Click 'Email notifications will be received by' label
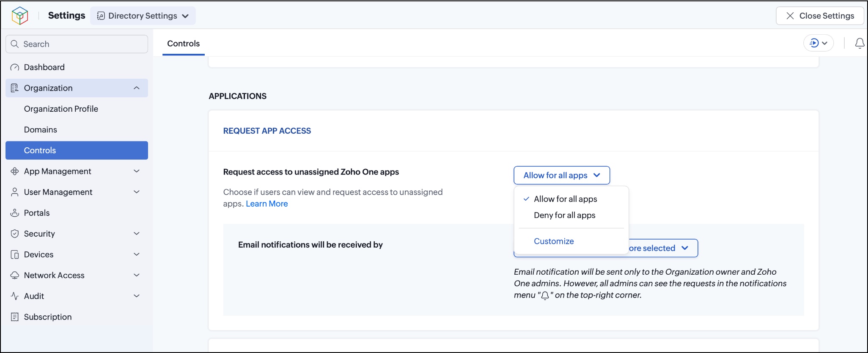868x353 pixels. [310, 245]
